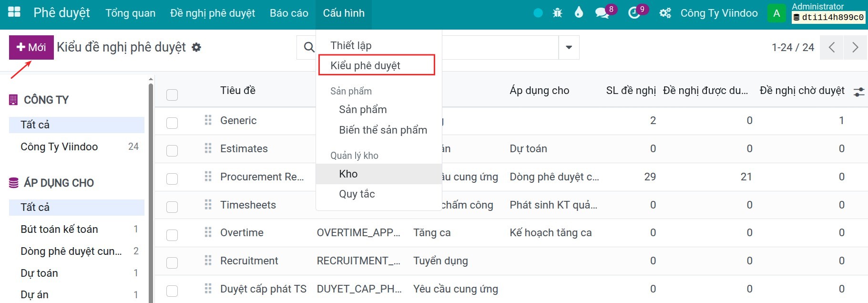Viewport: 868px width, 303px height.
Task: Tick the Timesheets row checkbox
Action: [172, 207]
